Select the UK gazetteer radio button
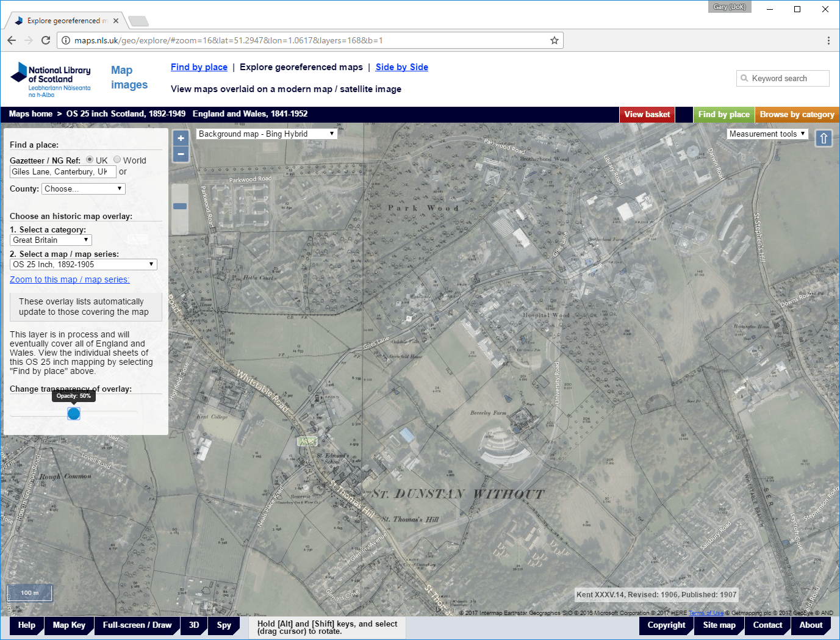The width and height of the screenshot is (840, 640). [x=90, y=160]
